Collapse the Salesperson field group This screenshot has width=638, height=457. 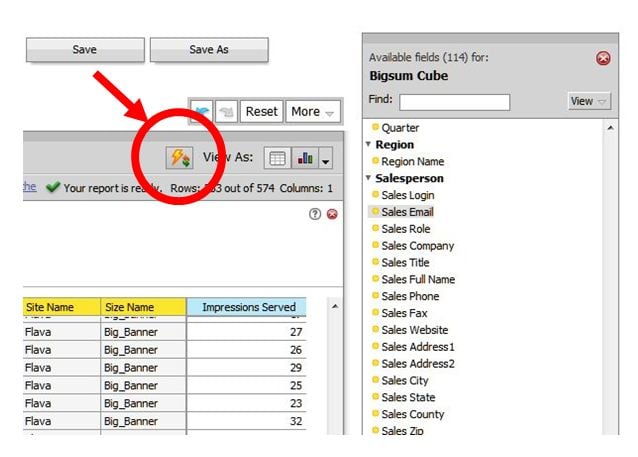click(x=369, y=178)
